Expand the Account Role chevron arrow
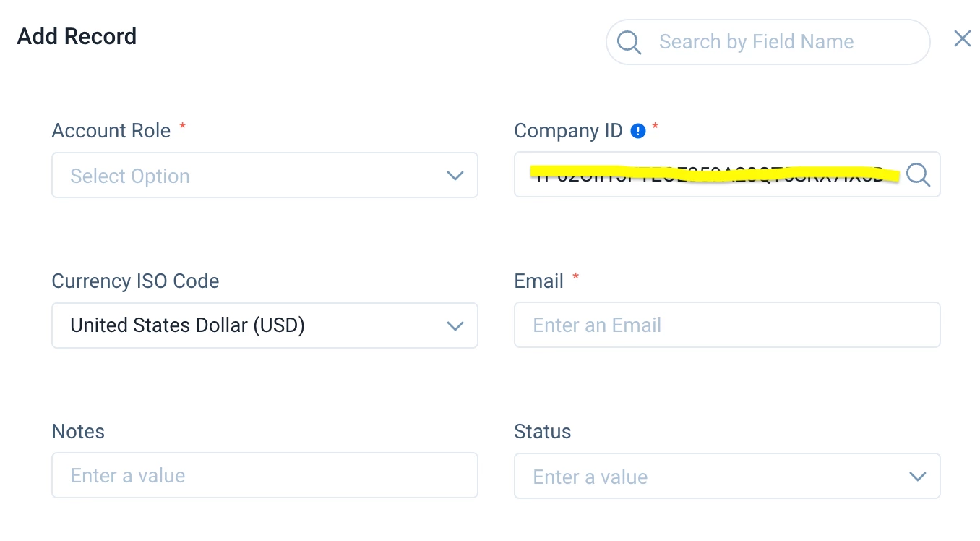 coord(455,176)
